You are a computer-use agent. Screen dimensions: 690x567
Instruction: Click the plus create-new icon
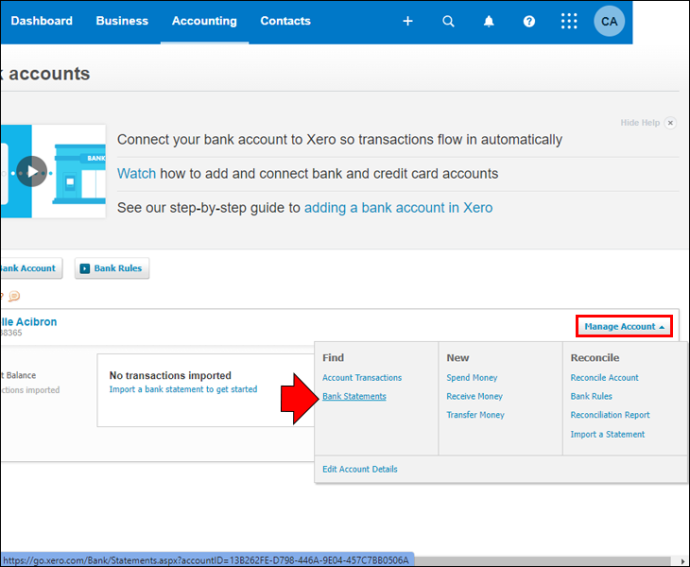407,21
